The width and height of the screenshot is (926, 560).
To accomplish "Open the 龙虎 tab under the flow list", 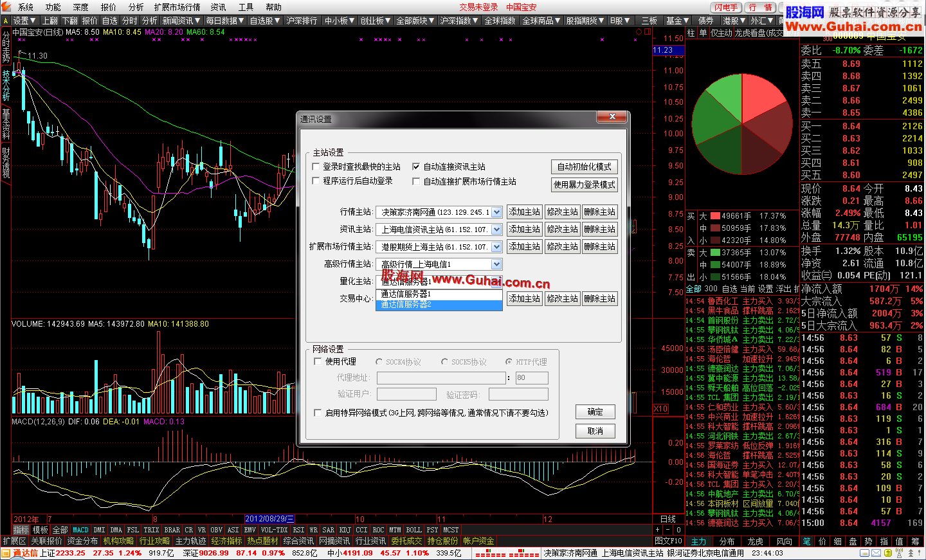I will (x=756, y=541).
